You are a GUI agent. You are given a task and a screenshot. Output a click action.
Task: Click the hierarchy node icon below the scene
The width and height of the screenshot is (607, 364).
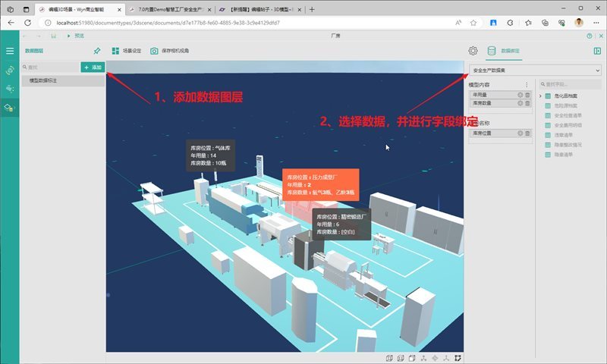tap(423, 358)
